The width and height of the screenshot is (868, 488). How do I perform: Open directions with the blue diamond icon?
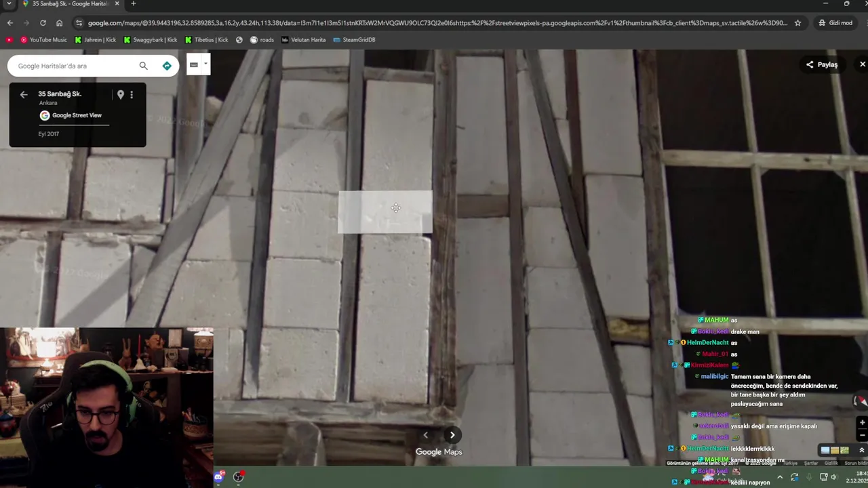click(167, 66)
